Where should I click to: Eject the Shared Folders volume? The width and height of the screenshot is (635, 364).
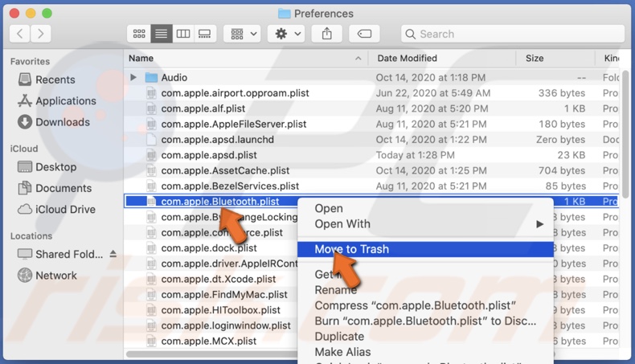pos(113,254)
